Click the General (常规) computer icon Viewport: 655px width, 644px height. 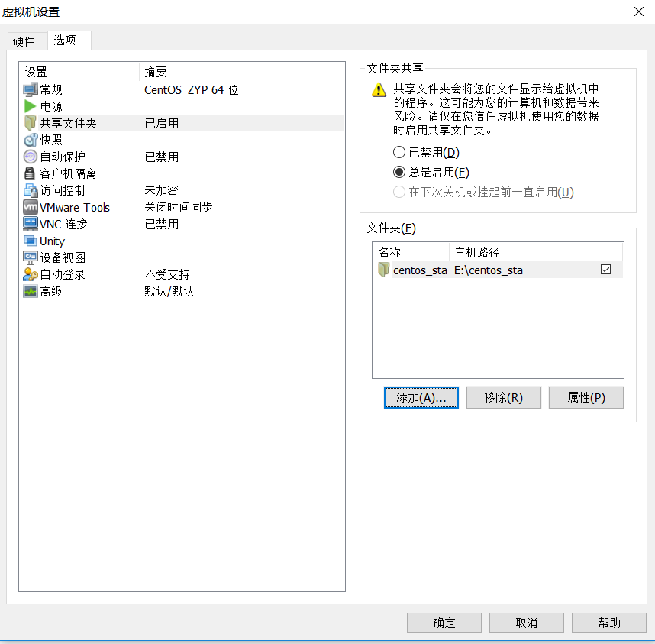(31, 89)
